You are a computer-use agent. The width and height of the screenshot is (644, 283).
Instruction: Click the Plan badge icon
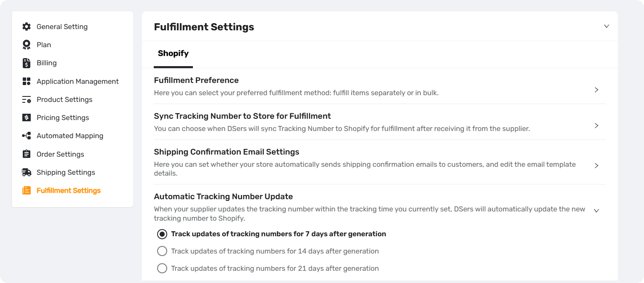click(27, 45)
